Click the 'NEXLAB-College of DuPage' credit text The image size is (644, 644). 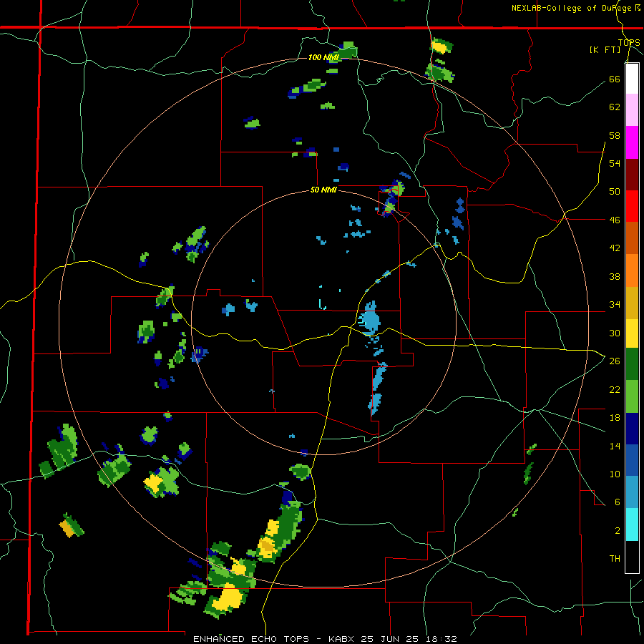[x=571, y=8]
